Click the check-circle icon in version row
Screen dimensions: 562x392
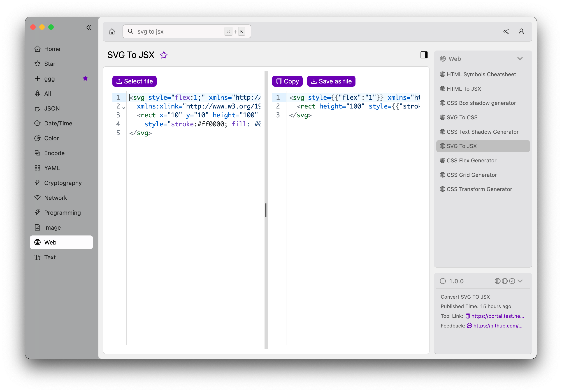(x=512, y=281)
